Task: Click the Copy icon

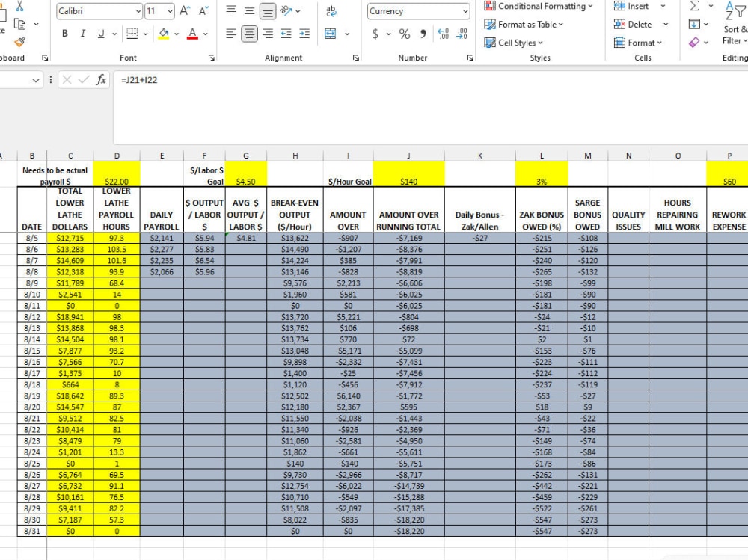Action: (x=20, y=24)
